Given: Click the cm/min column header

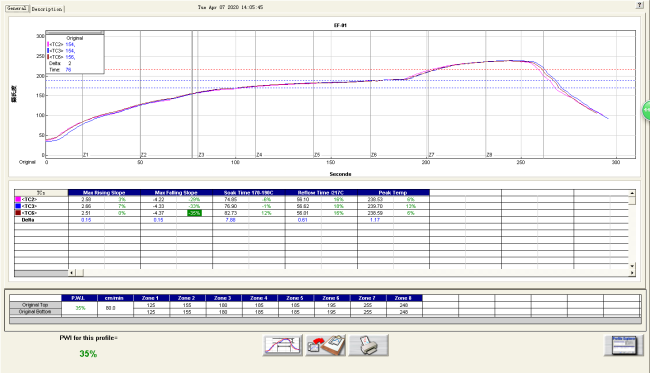Looking at the screenshot, I should 115,298.
